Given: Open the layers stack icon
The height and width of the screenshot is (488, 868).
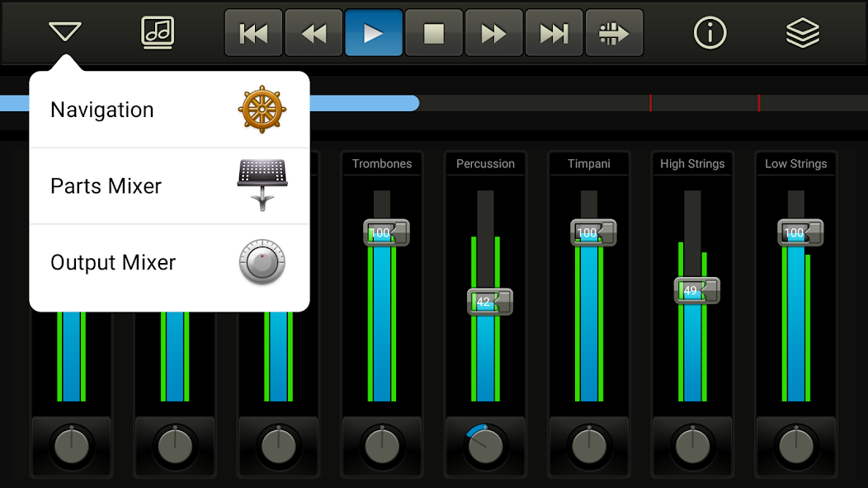Looking at the screenshot, I should point(802,32).
